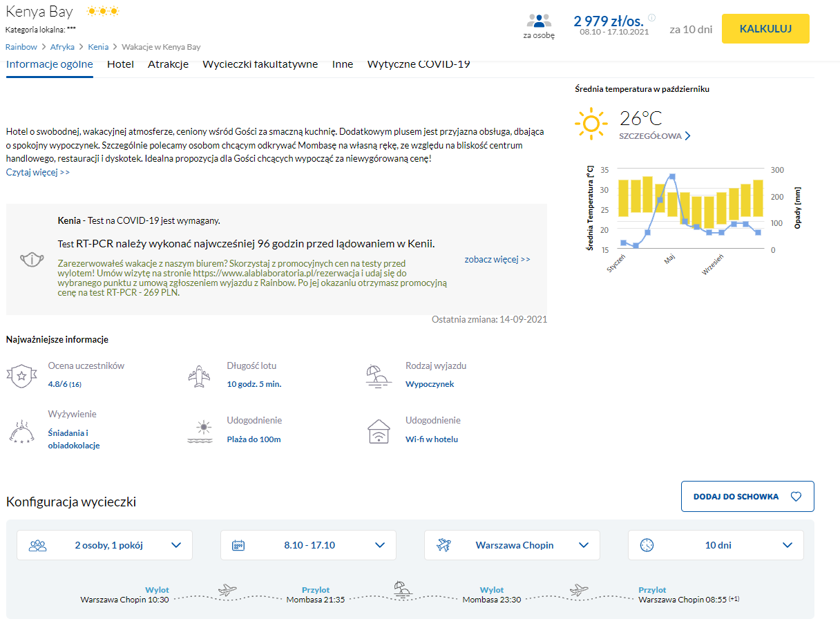Expand the 10 dni duration dropdown
Image resolution: width=840 pixels, height=628 pixels.
[x=716, y=545]
